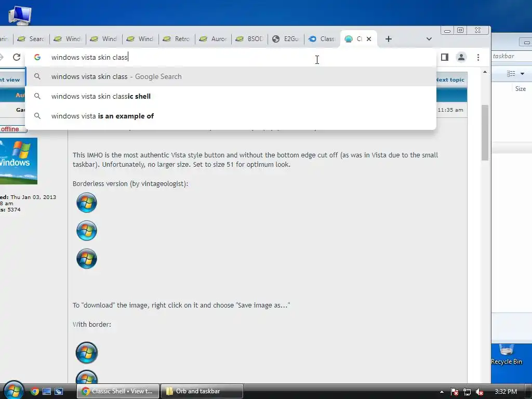Viewport: 532px width, 399px height.
Task: Switch to the 'Auror' tab
Action: (213, 39)
